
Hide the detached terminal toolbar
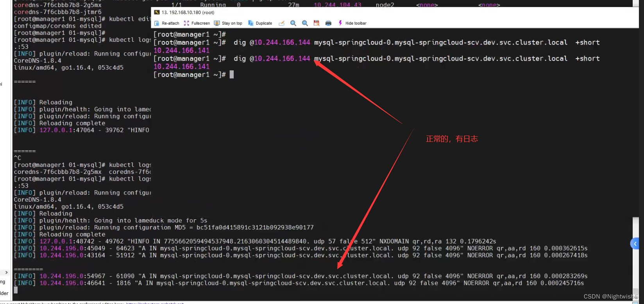pos(352,23)
